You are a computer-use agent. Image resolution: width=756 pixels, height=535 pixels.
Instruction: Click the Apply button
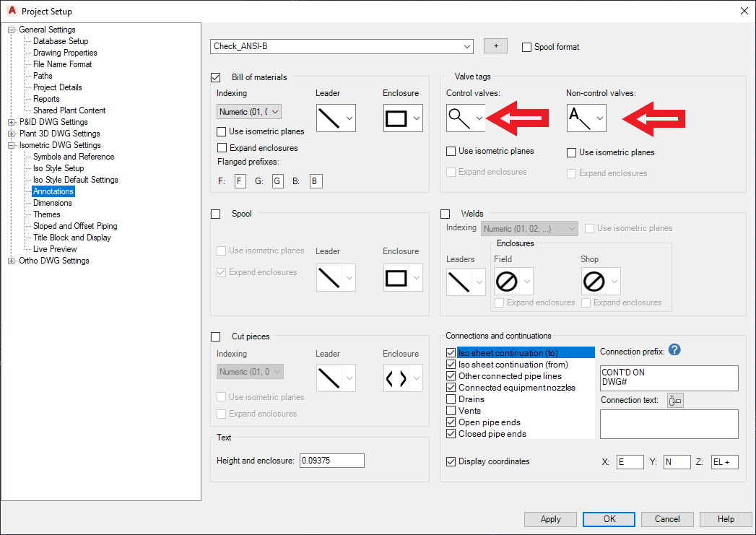550,519
